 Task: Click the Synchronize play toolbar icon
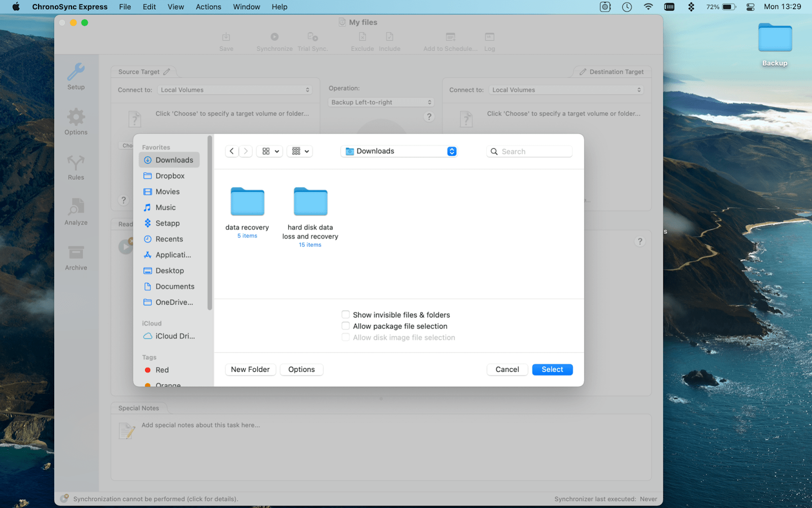coord(275,37)
